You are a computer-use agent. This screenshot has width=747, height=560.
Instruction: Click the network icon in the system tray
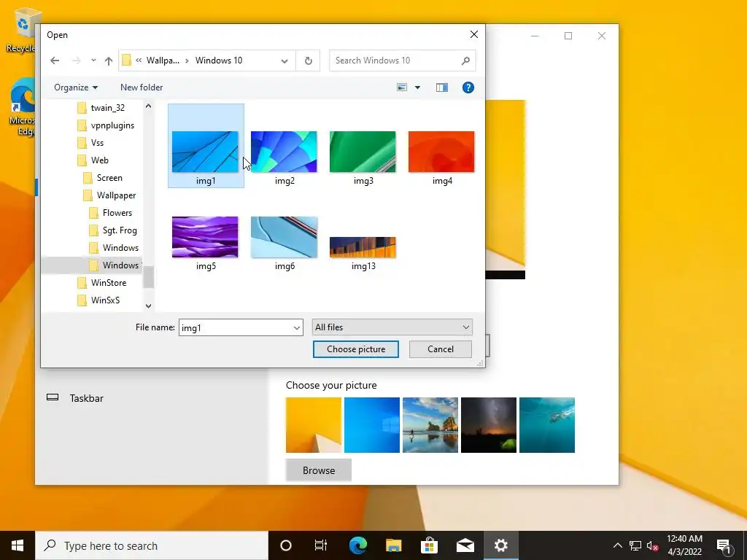click(x=635, y=545)
